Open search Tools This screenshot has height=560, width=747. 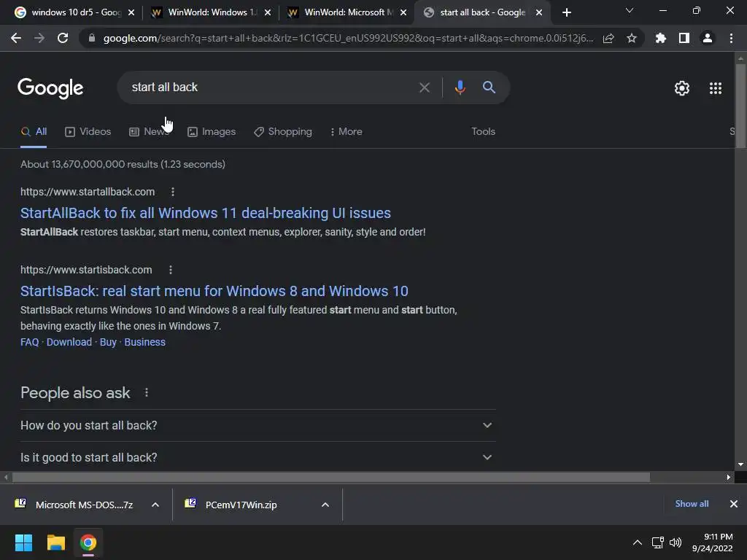tap(483, 131)
